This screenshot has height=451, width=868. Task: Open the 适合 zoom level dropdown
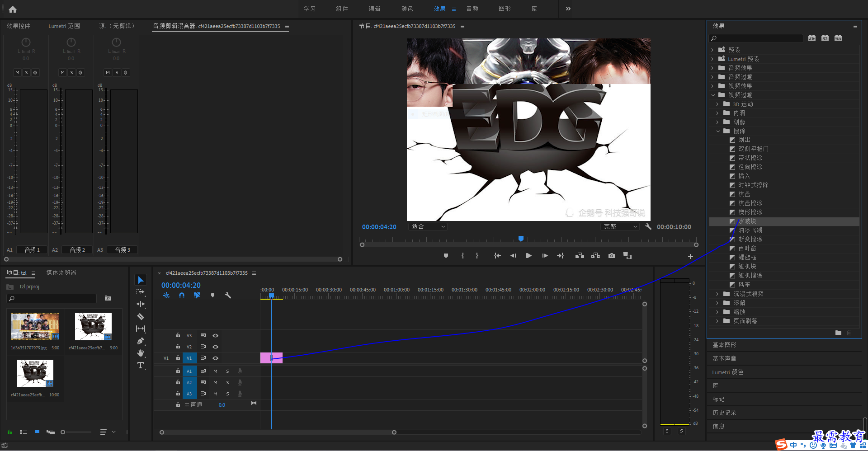(x=428, y=227)
